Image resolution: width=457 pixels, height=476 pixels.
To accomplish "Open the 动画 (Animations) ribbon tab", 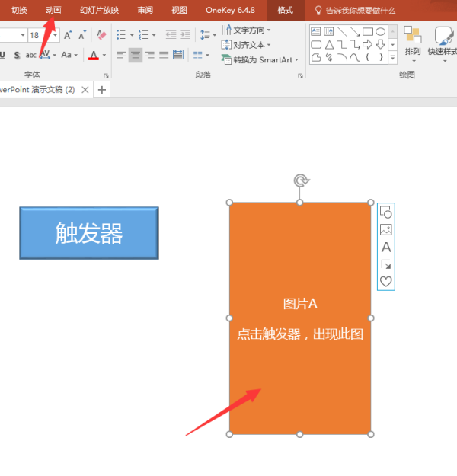I will (x=53, y=10).
